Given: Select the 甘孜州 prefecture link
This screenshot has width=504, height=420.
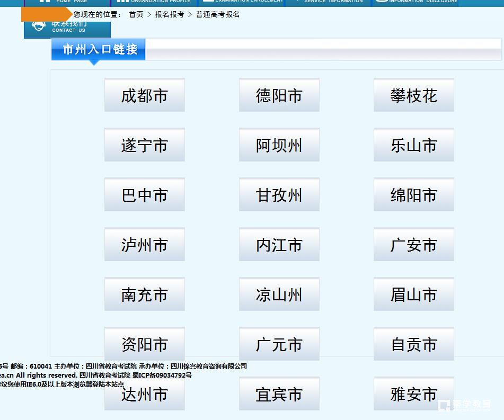Looking at the screenshot, I should [x=279, y=195].
